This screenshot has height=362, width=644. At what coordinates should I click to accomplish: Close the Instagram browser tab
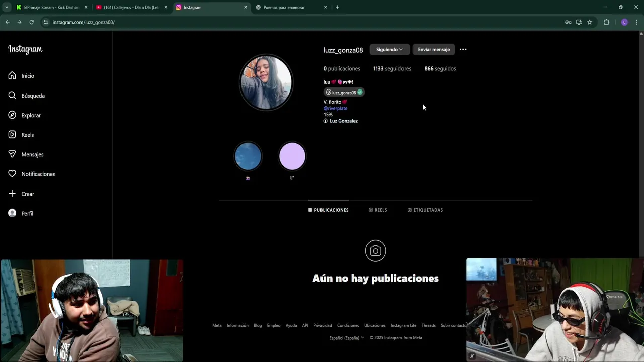coord(246,7)
